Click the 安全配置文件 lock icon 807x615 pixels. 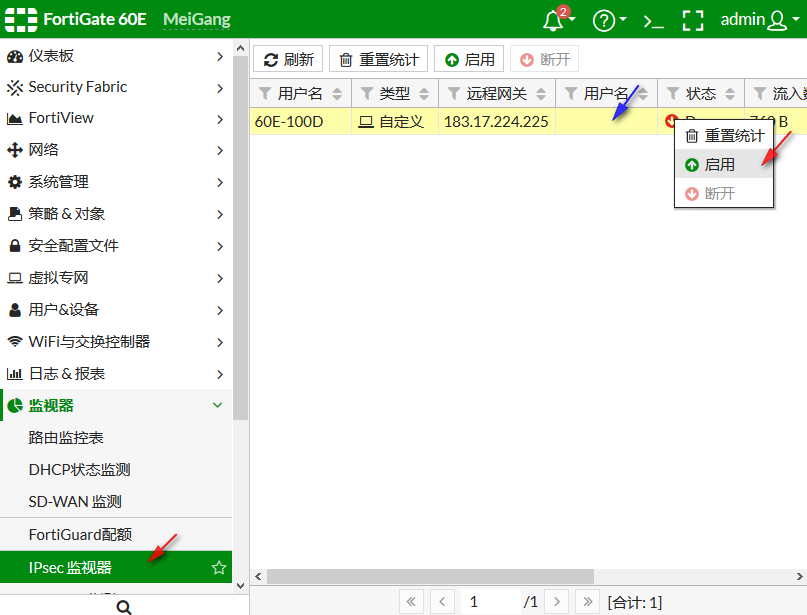coord(15,246)
